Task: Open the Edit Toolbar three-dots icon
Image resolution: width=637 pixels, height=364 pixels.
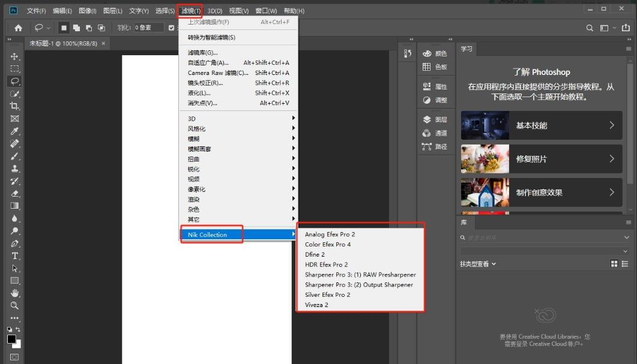Action: [x=14, y=318]
